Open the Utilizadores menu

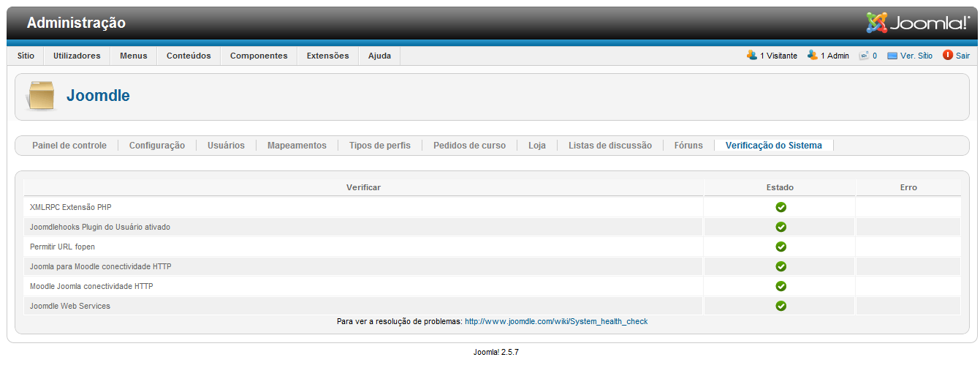(x=77, y=56)
